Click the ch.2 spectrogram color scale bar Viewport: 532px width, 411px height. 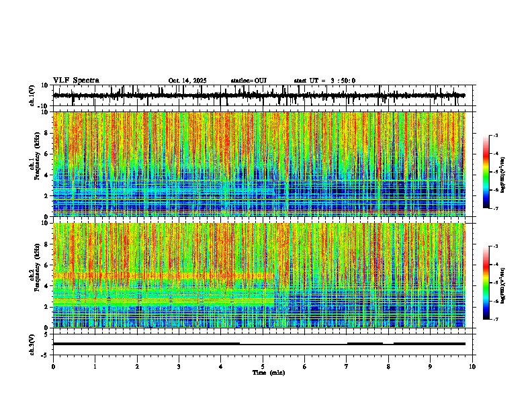click(x=486, y=283)
